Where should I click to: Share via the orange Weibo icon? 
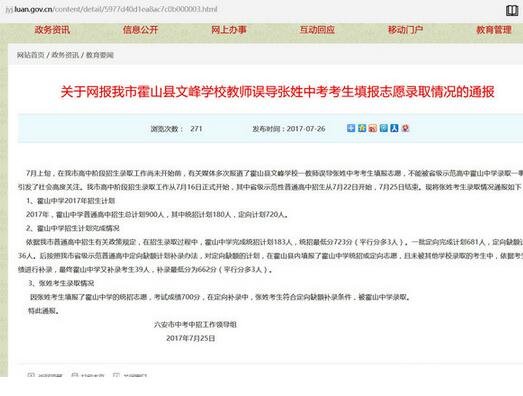click(x=373, y=128)
